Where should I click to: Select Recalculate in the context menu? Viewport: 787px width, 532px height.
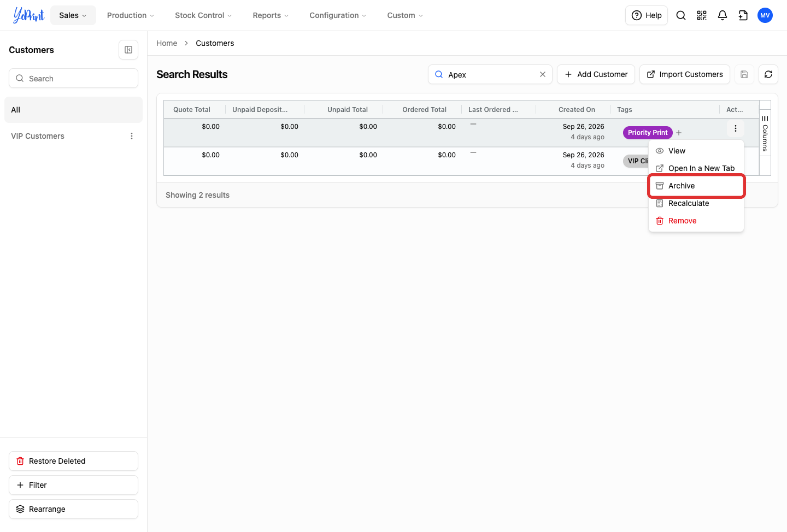click(x=696, y=203)
